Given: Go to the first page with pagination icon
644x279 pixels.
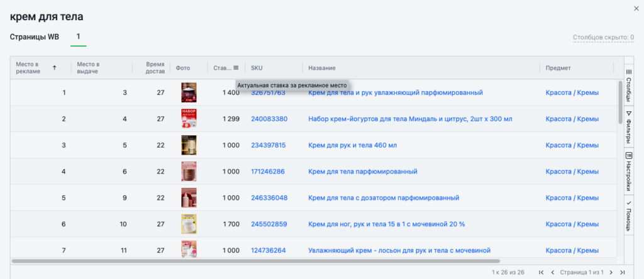Looking at the screenshot, I should (x=541, y=272).
